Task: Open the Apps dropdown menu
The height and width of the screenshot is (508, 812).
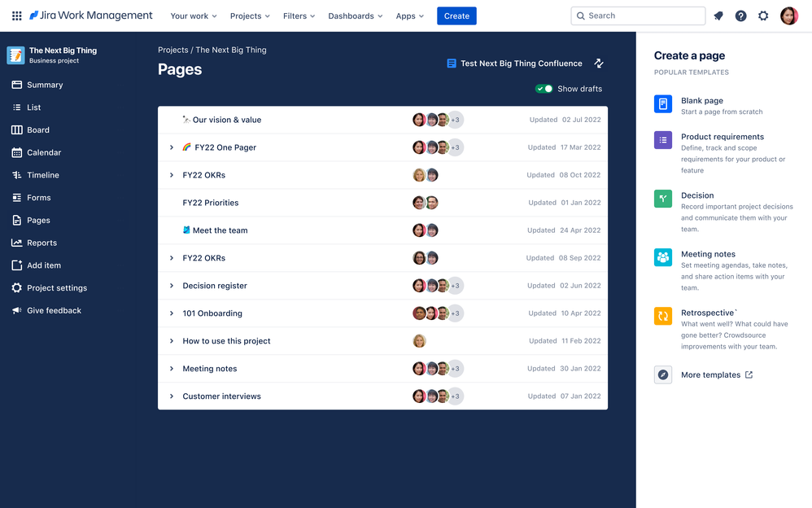Action: (409, 16)
